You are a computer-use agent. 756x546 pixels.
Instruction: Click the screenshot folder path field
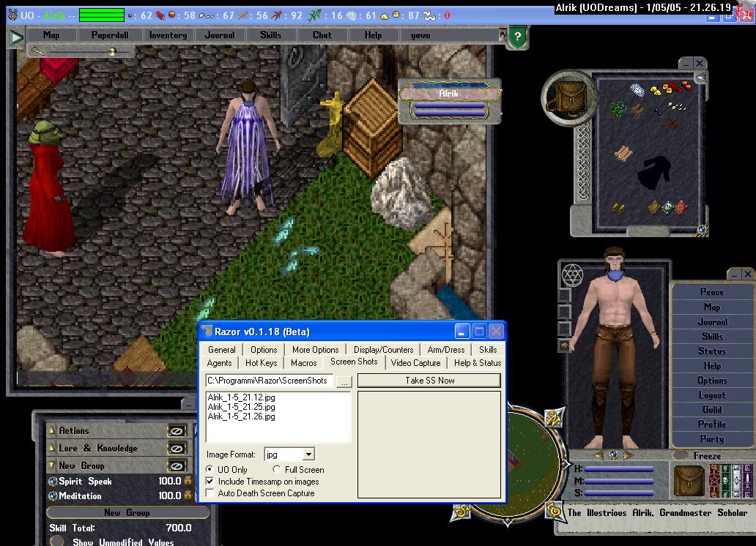[269, 381]
